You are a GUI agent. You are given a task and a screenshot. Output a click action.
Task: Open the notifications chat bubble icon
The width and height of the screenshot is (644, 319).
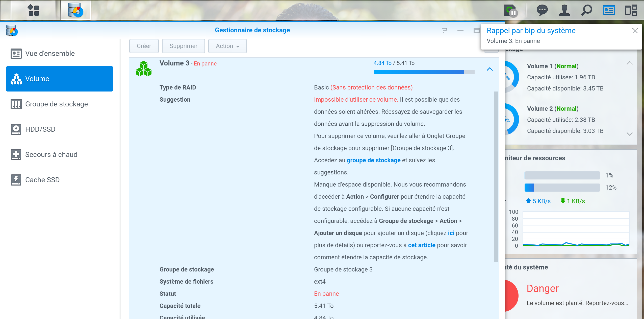pyautogui.click(x=542, y=10)
